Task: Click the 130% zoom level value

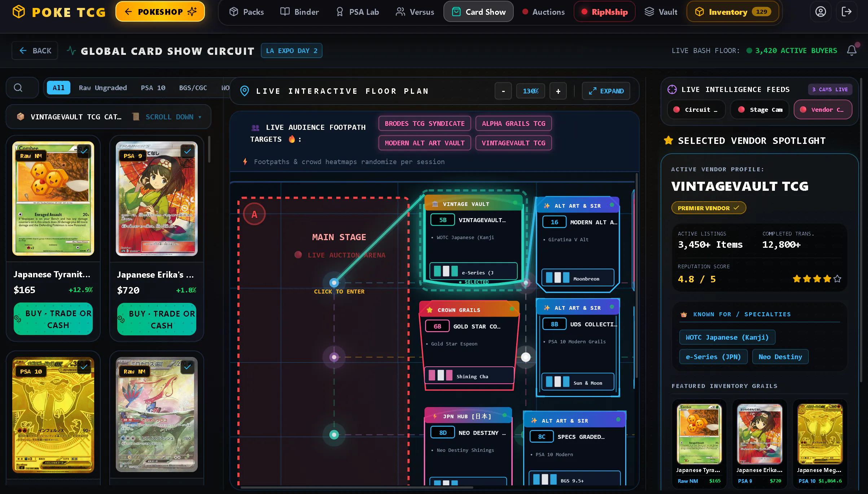Action: [531, 91]
